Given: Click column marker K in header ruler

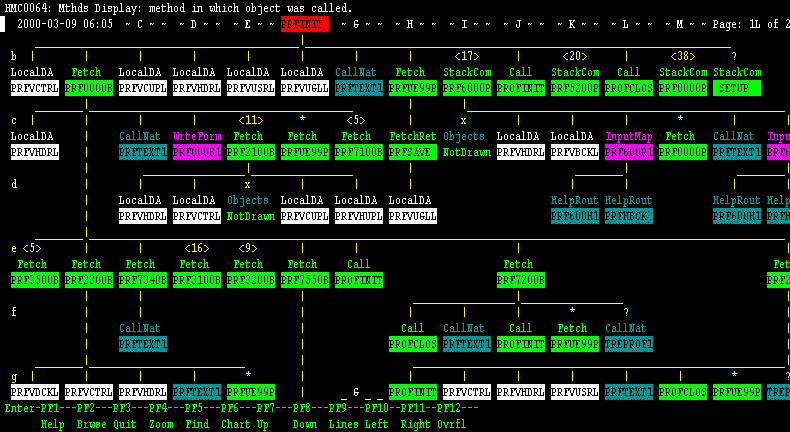Looking at the screenshot, I should click(x=571, y=23).
